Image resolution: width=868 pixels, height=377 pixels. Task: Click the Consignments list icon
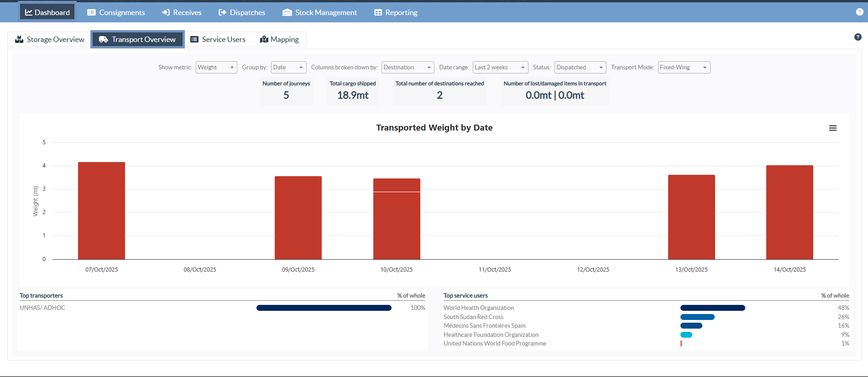pos(91,12)
